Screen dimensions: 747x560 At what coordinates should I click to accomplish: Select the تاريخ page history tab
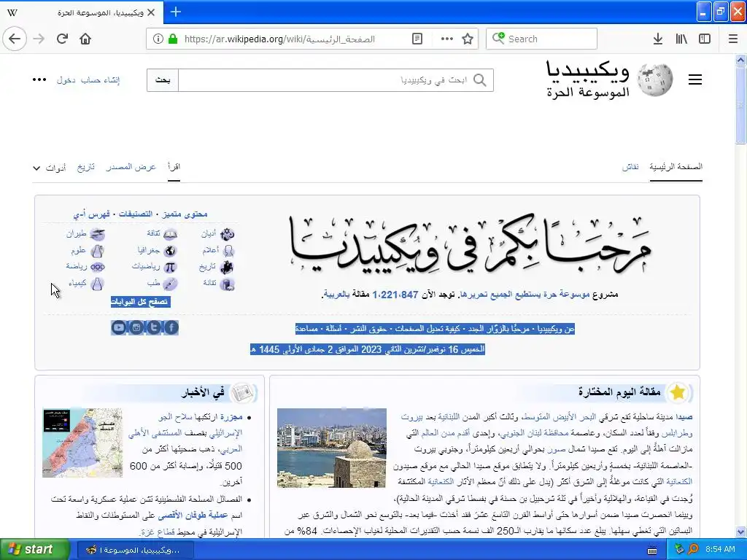click(x=86, y=167)
